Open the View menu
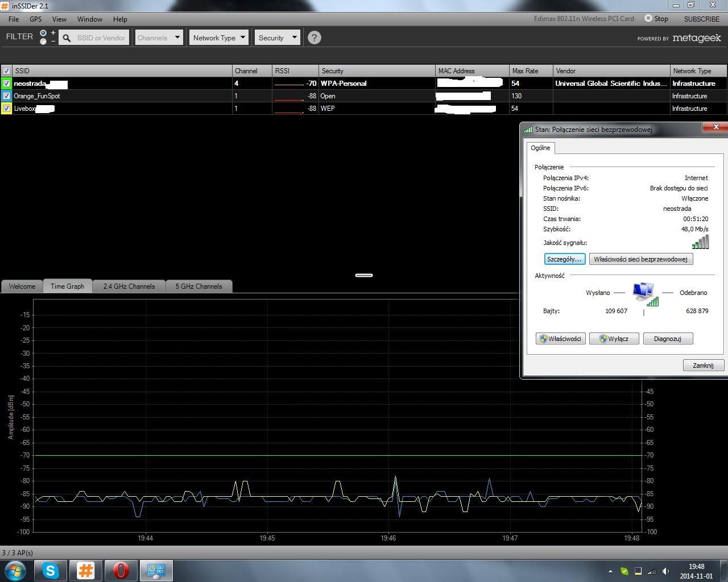The image size is (728, 582). point(59,19)
